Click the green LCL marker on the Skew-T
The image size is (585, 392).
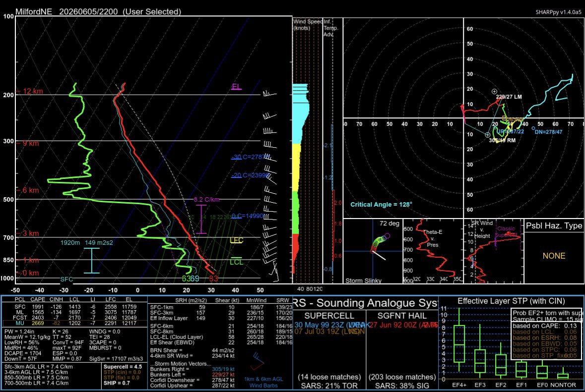tap(237, 262)
